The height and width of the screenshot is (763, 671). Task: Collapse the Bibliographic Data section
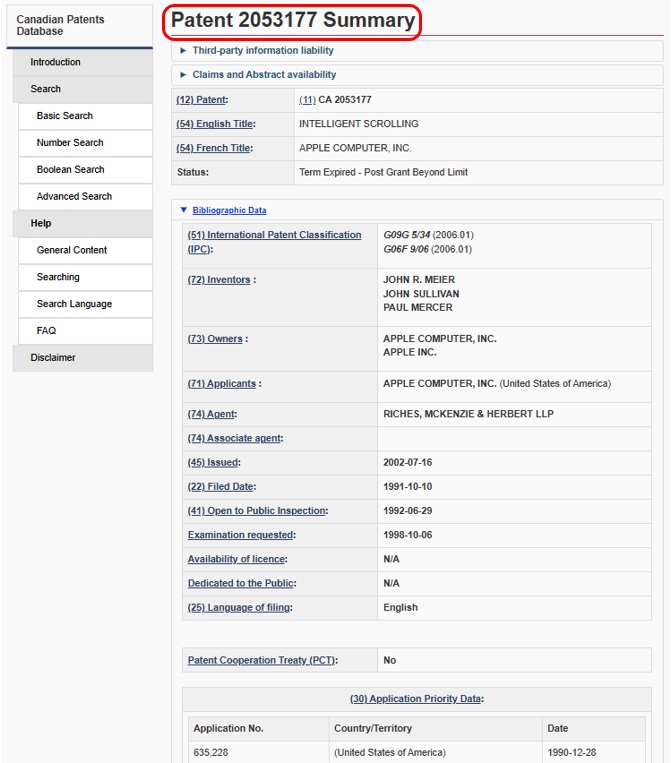pos(229,211)
